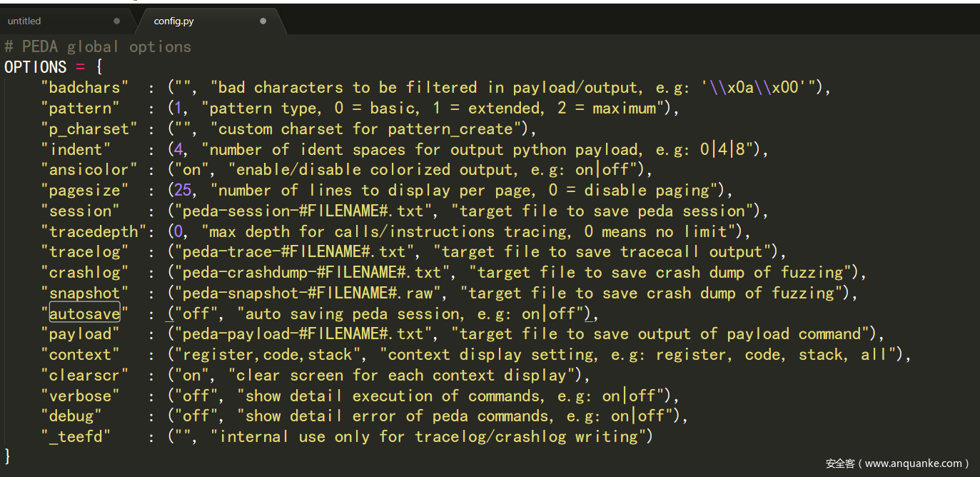The width and height of the screenshot is (980, 477).
Task: Click the "# PEDA global options" comment
Action: (x=98, y=46)
